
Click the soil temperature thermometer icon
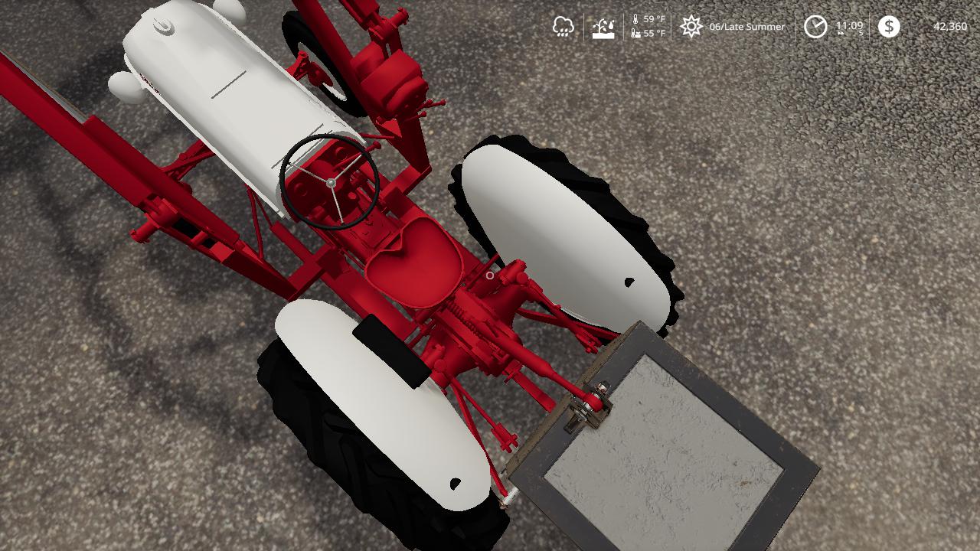tap(635, 34)
